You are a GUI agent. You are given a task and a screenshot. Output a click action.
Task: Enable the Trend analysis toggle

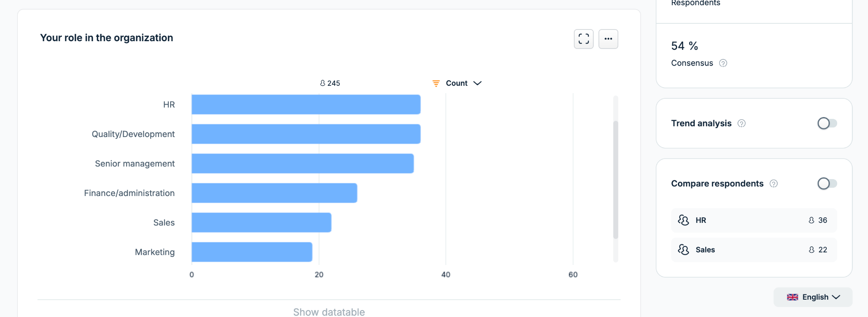(827, 124)
